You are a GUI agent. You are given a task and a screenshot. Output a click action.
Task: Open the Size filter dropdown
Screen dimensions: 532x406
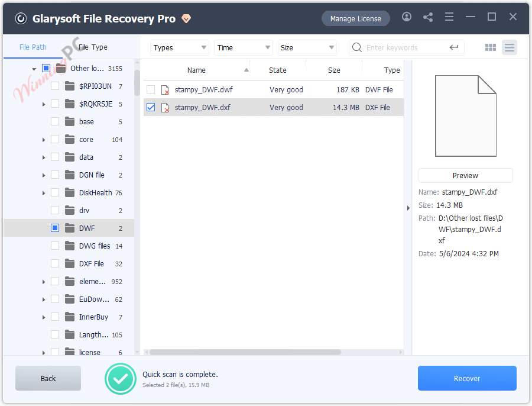tap(307, 47)
